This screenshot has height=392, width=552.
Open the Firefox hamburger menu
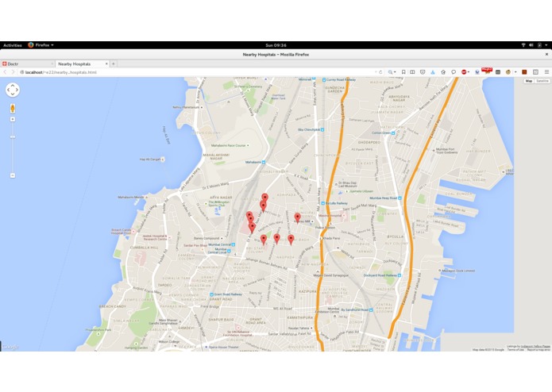pyautogui.click(x=546, y=72)
